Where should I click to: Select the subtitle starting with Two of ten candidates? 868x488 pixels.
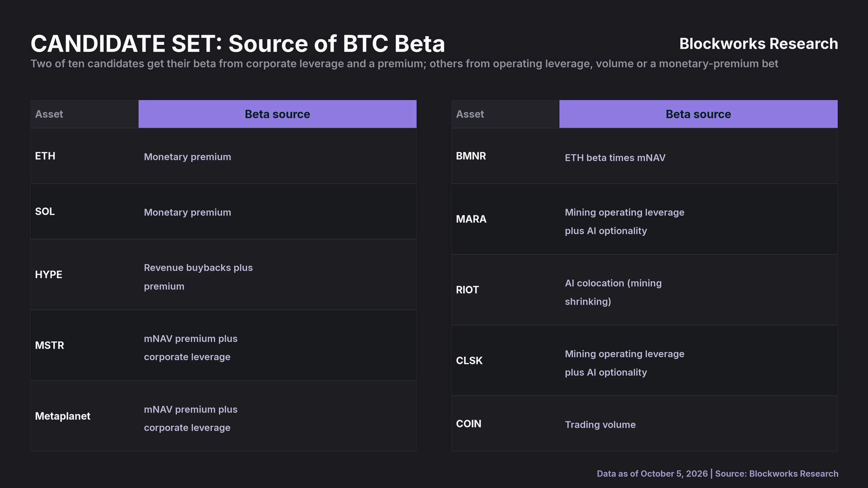(404, 64)
